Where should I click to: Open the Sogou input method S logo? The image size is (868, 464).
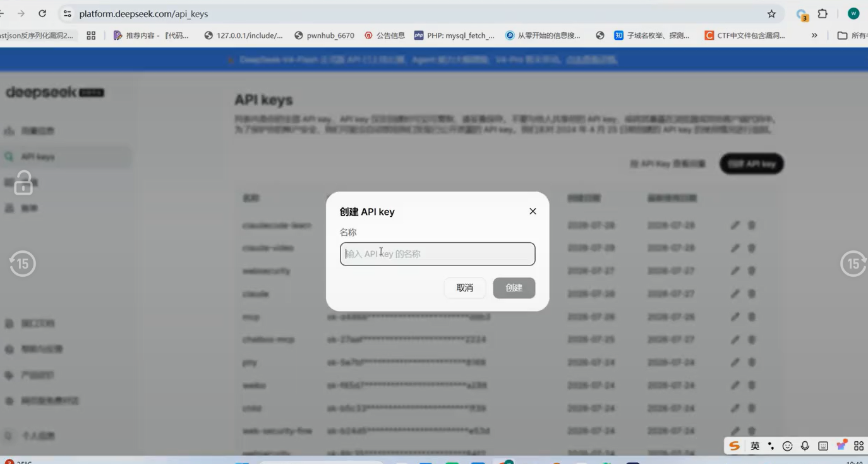pyautogui.click(x=734, y=446)
